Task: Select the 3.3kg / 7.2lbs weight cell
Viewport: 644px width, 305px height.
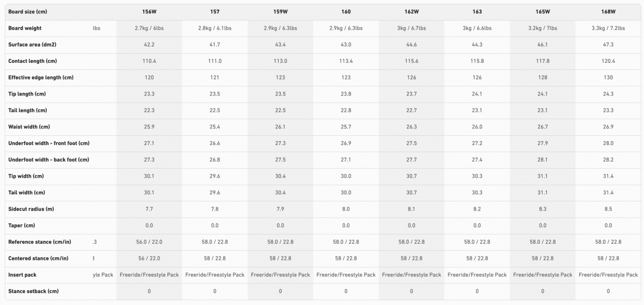Action: [608, 28]
